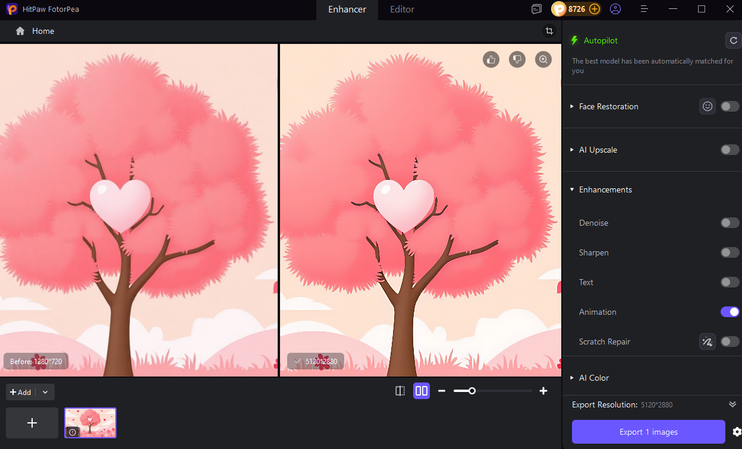Click the thumbs up feedback icon
Viewport: 742px width, 449px height.
(491, 60)
